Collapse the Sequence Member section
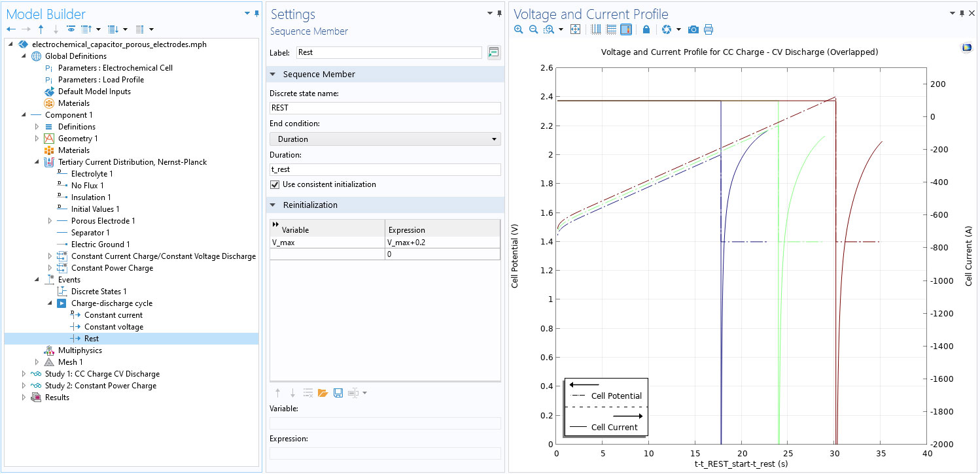 pyautogui.click(x=274, y=75)
